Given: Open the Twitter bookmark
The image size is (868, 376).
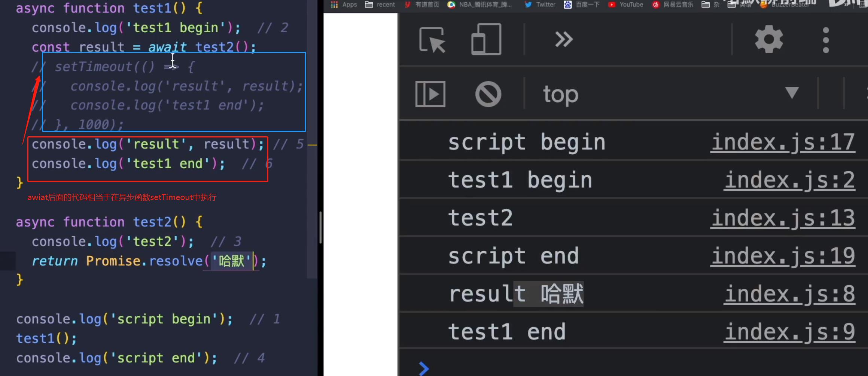Looking at the screenshot, I should coord(539,4).
